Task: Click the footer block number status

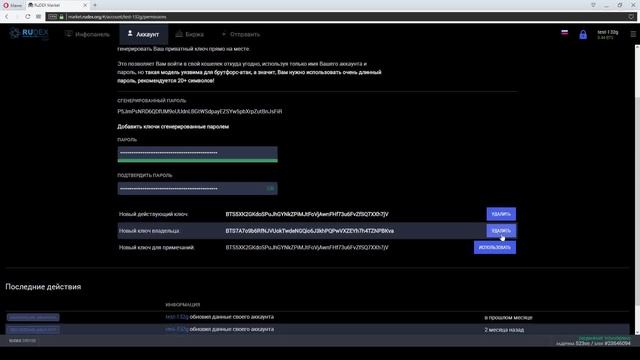Action: pos(593,343)
